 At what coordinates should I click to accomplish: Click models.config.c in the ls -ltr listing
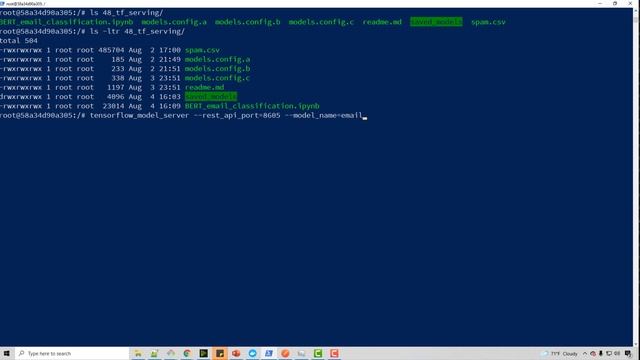[218, 78]
